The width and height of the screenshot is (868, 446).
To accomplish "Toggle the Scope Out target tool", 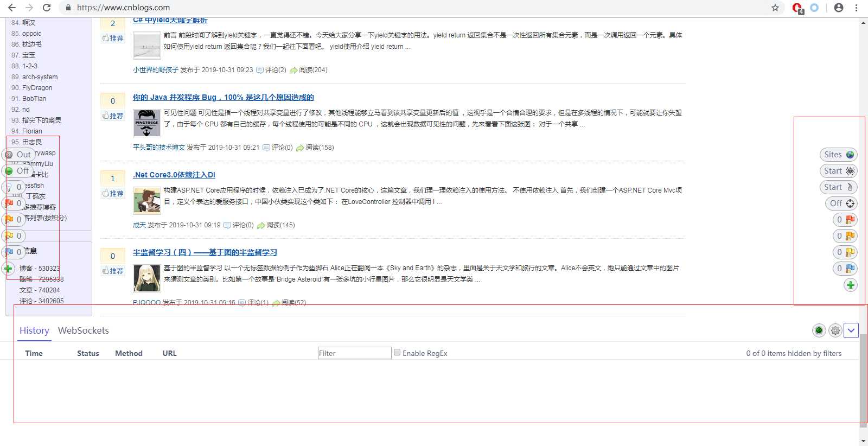I will point(18,155).
